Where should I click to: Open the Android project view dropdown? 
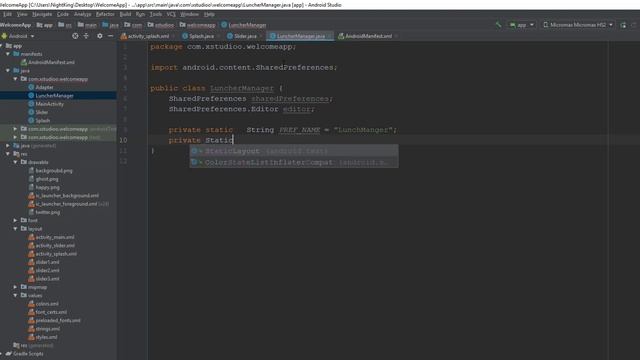click(18, 36)
